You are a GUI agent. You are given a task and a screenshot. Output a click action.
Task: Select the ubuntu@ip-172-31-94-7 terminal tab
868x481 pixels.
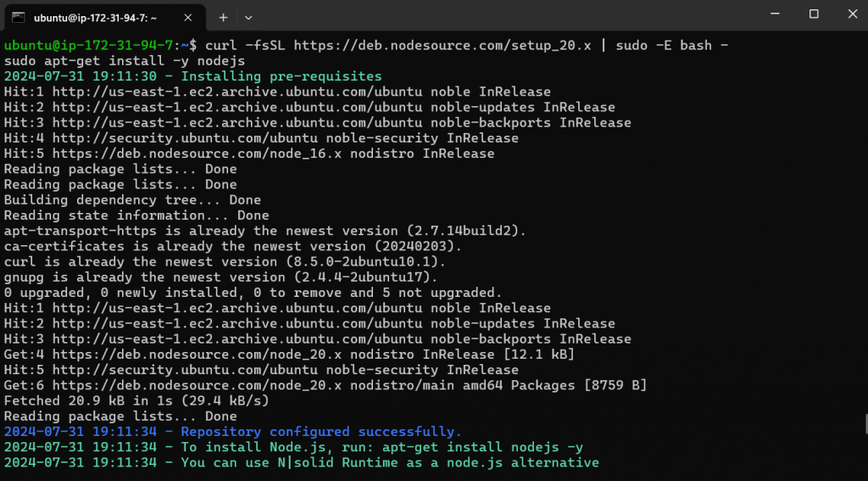click(x=103, y=18)
